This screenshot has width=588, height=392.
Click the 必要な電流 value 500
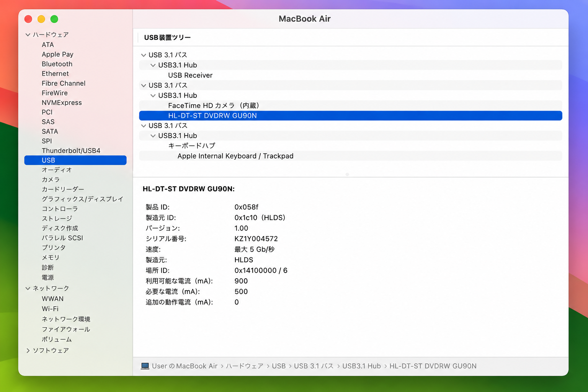[241, 292]
